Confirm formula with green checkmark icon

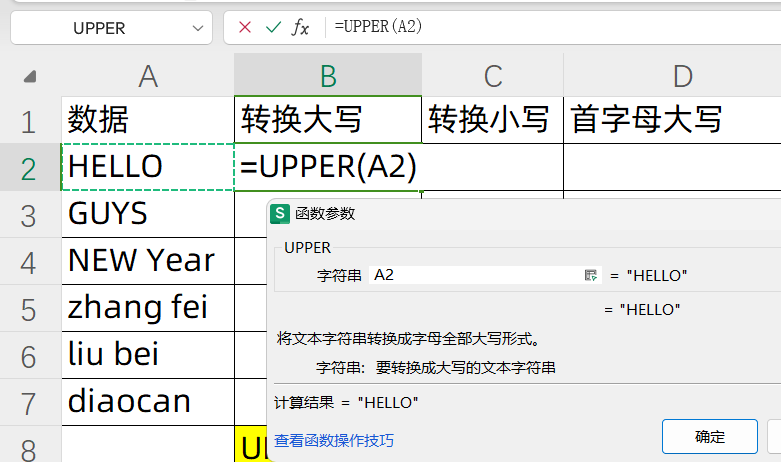273,27
